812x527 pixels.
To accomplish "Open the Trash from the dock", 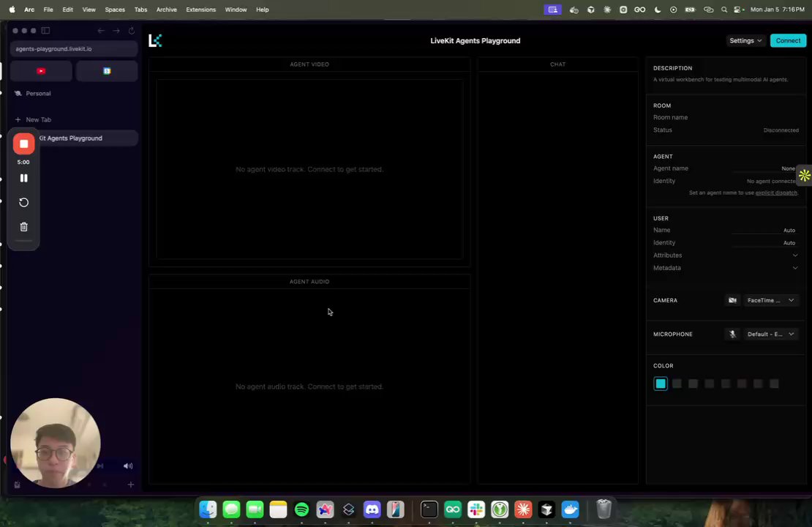I will (604, 509).
